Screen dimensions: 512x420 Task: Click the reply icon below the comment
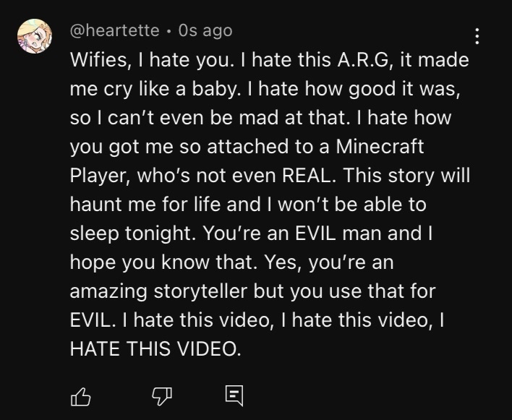coord(234,395)
